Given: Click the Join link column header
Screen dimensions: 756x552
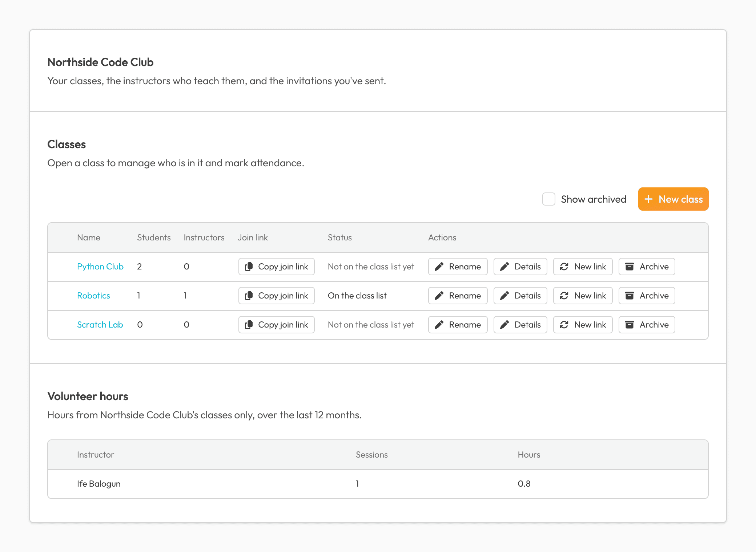Looking at the screenshot, I should tap(253, 238).
